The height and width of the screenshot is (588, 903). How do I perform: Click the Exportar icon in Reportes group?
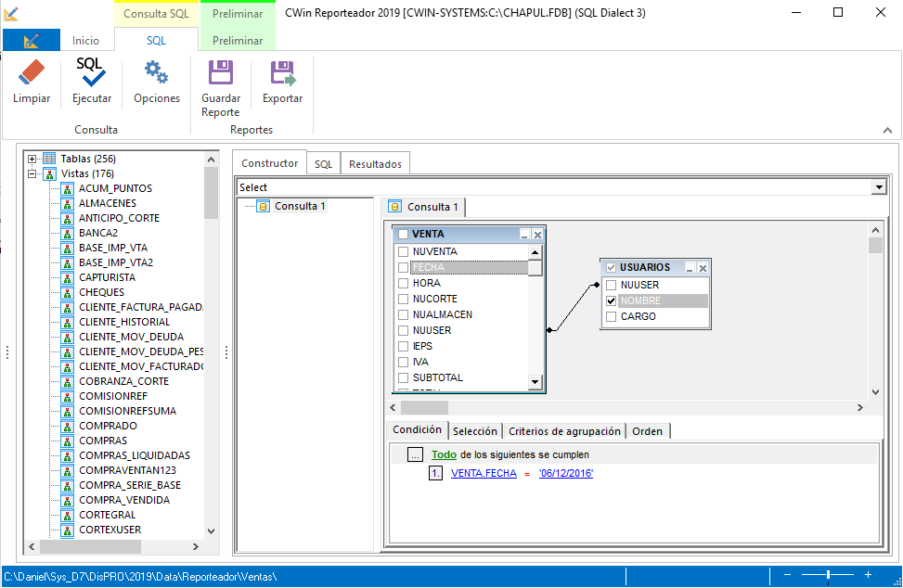(x=281, y=74)
